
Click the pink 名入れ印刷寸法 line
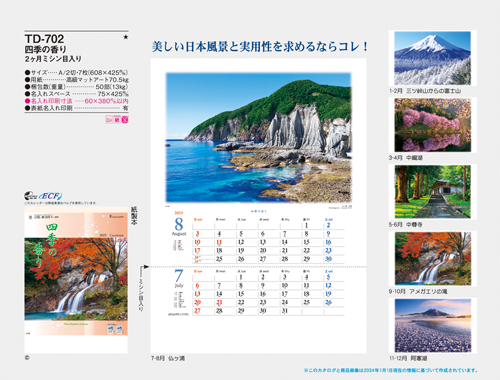point(76,101)
